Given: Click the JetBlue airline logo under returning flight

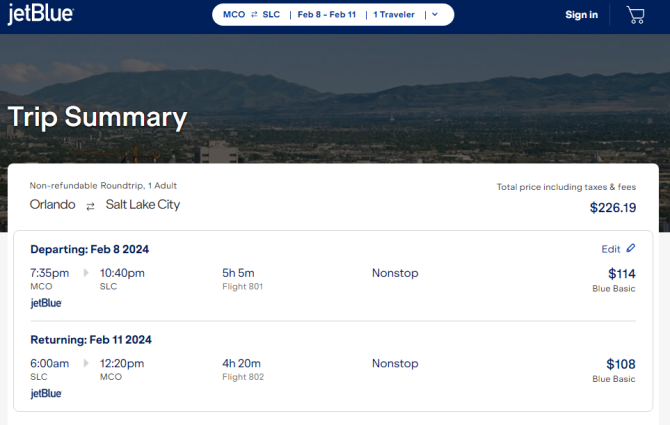Looking at the screenshot, I should click(x=46, y=393).
